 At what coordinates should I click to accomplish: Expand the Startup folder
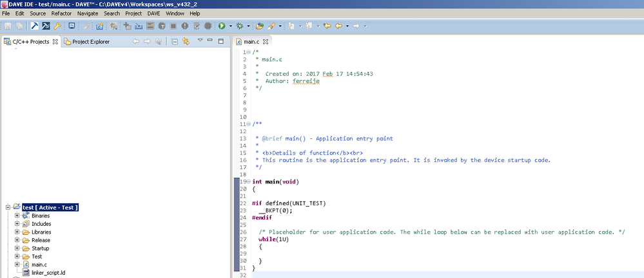pyautogui.click(x=17, y=248)
